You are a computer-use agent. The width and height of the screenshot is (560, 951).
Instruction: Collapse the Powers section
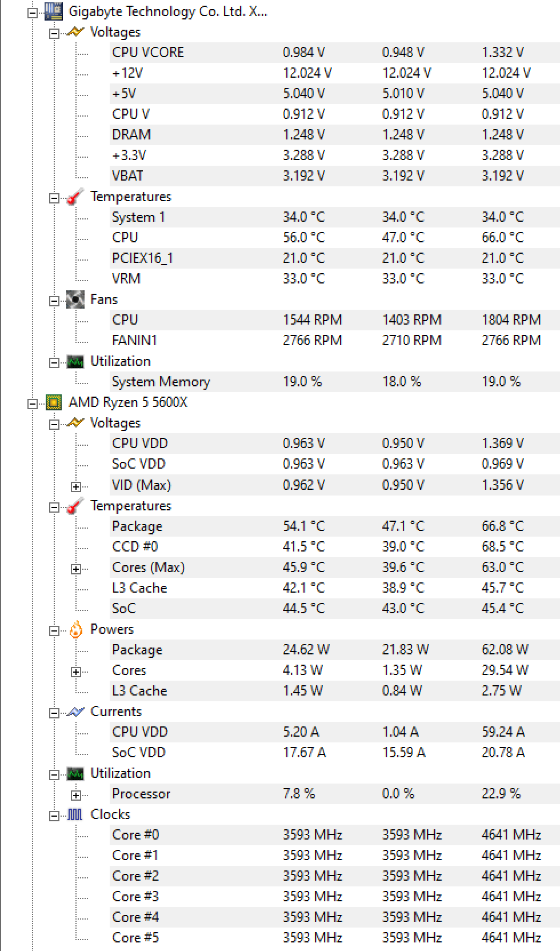pos(54,631)
